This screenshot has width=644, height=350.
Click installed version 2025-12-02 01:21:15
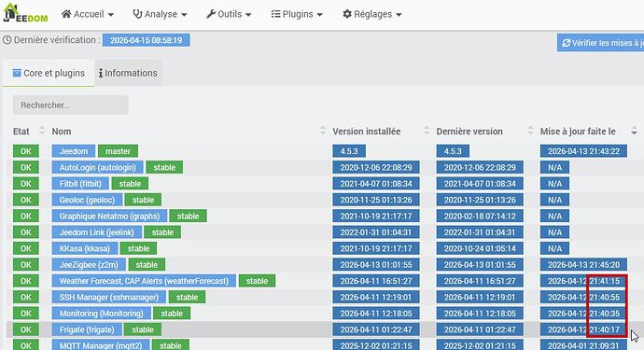[x=376, y=345]
